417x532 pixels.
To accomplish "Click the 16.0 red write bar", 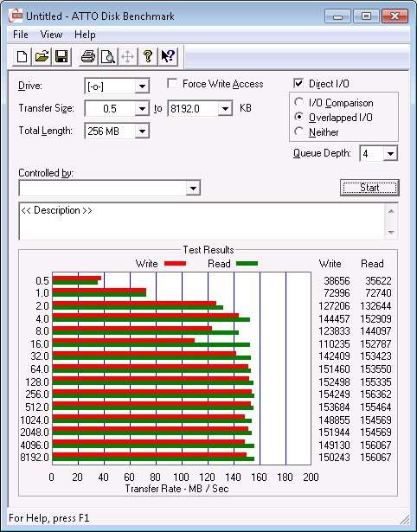I will (124, 340).
